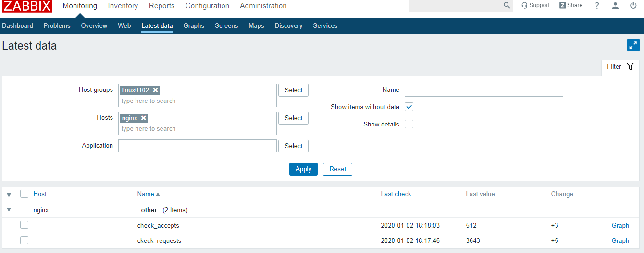
Task: Collapse the nginx other group
Action: 9,210
